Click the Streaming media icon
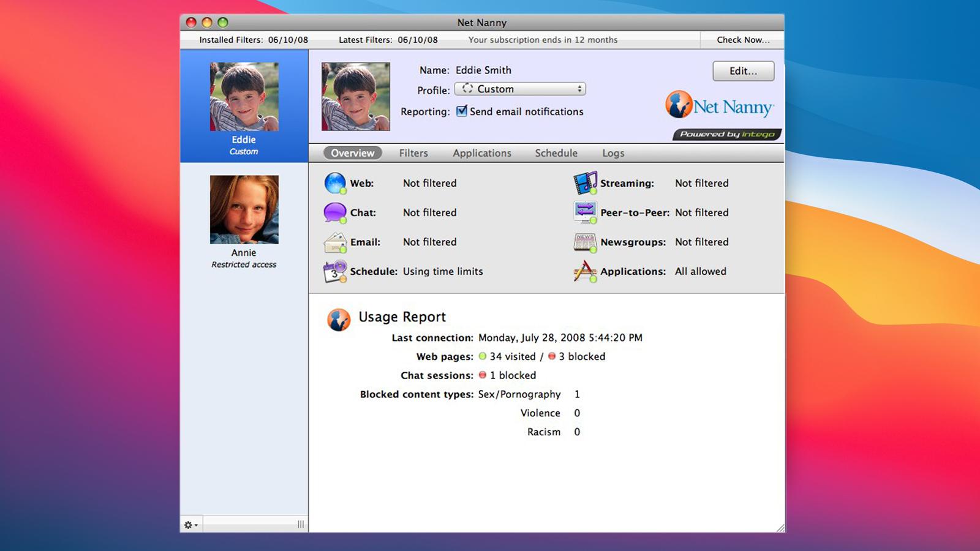The width and height of the screenshot is (980, 551). pyautogui.click(x=585, y=183)
